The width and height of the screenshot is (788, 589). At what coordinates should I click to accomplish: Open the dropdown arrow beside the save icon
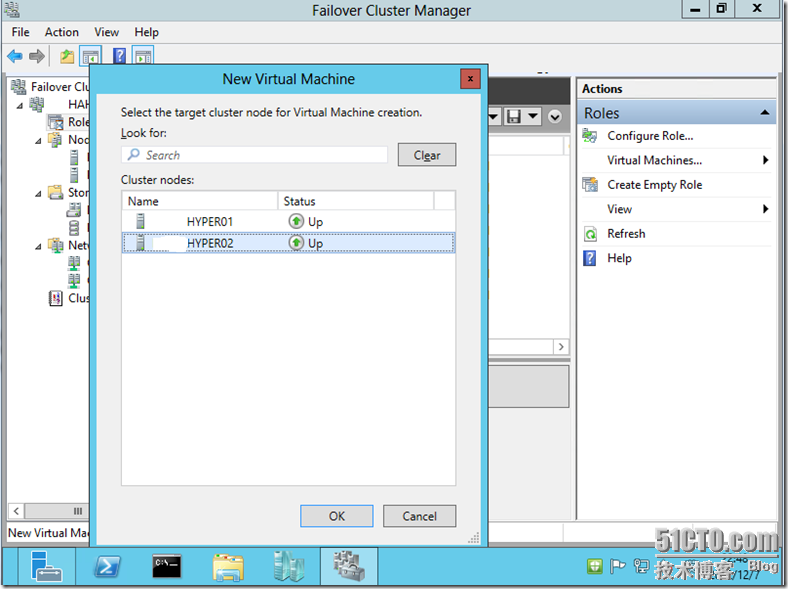(533, 117)
